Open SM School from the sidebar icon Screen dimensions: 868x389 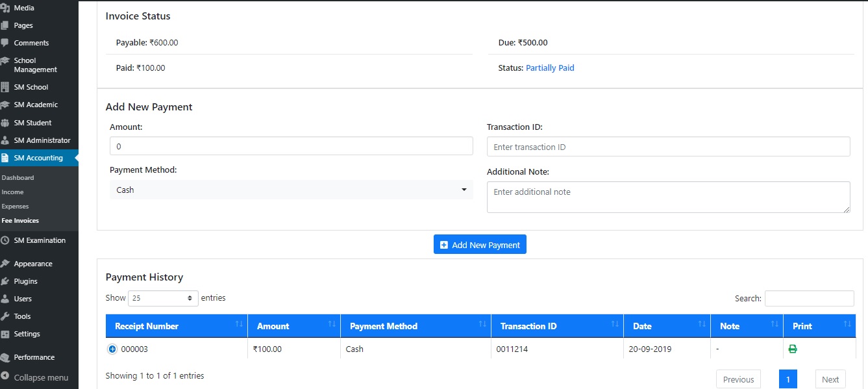point(8,86)
